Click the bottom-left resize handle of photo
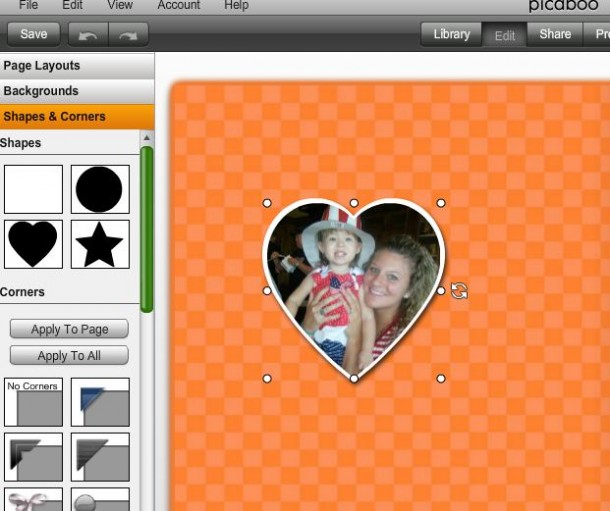The height and width of the screenshot is (511, 610). [267, 378]
